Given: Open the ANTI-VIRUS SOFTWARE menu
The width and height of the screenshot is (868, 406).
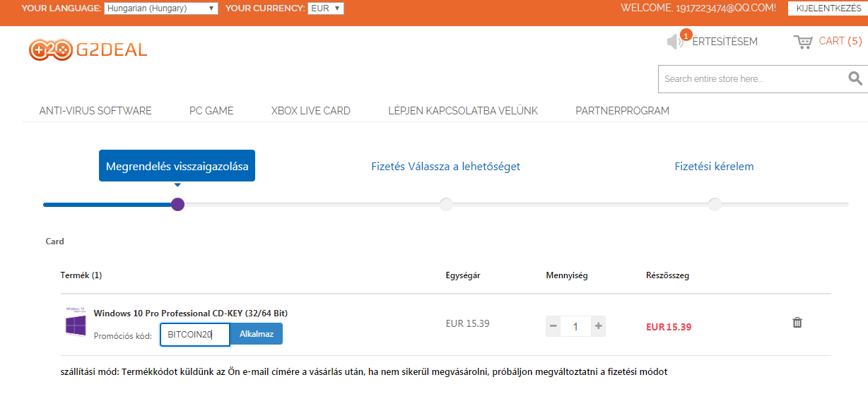Looking at the screenshot, I should point(95,111).
